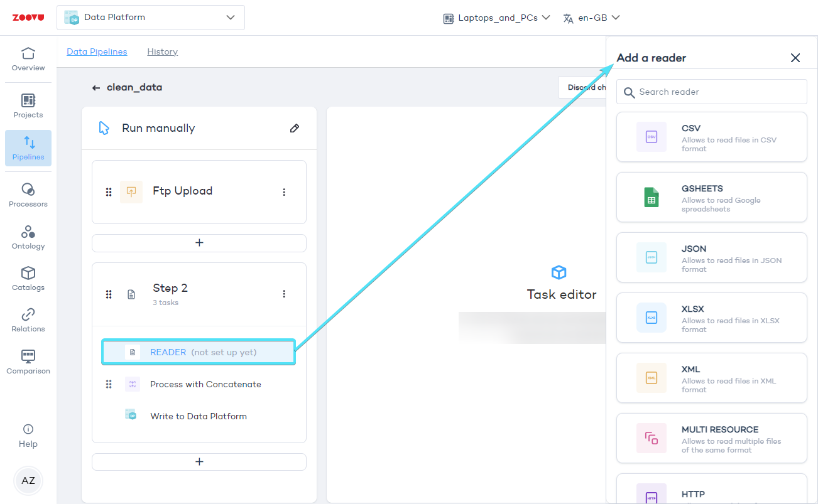
Task: Open three-dot menu for Ftp Upload
Action: (284, 192)
